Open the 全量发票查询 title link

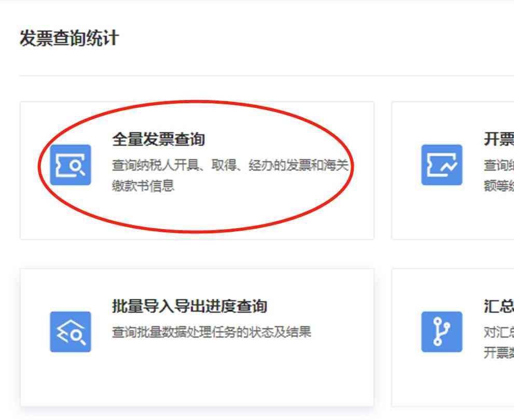click(159, 139)
